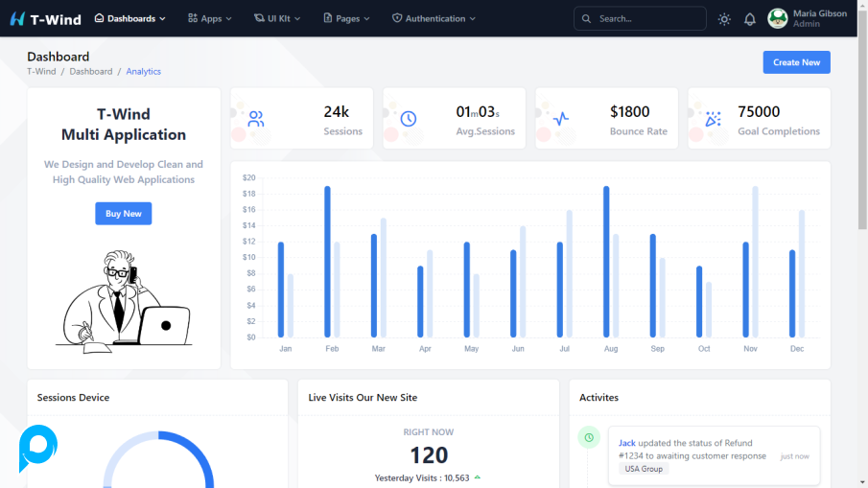Click the T-Wind brand name text
Screen dimensions: 868x488
tap(56, 20)
